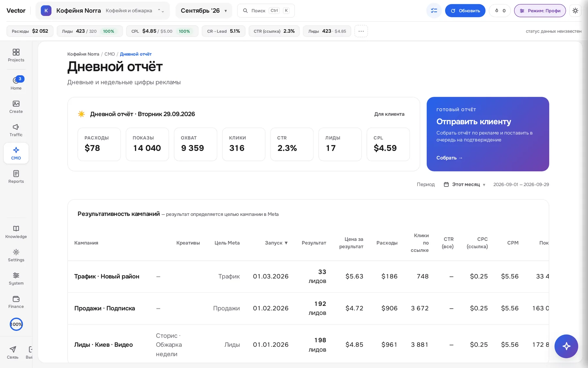Show more metrics with the ellipsis chip
Screen dimensions: 588x368
click(361, 31)
